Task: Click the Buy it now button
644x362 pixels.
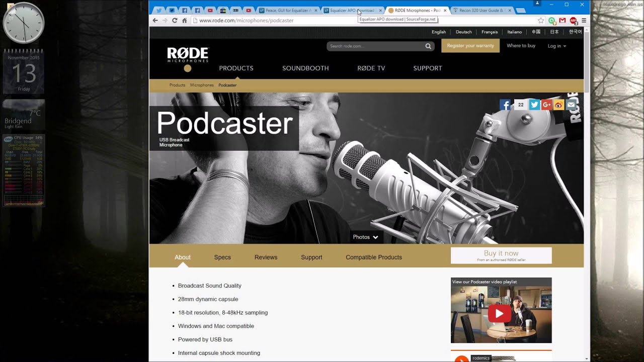Action: pos(501,255)
